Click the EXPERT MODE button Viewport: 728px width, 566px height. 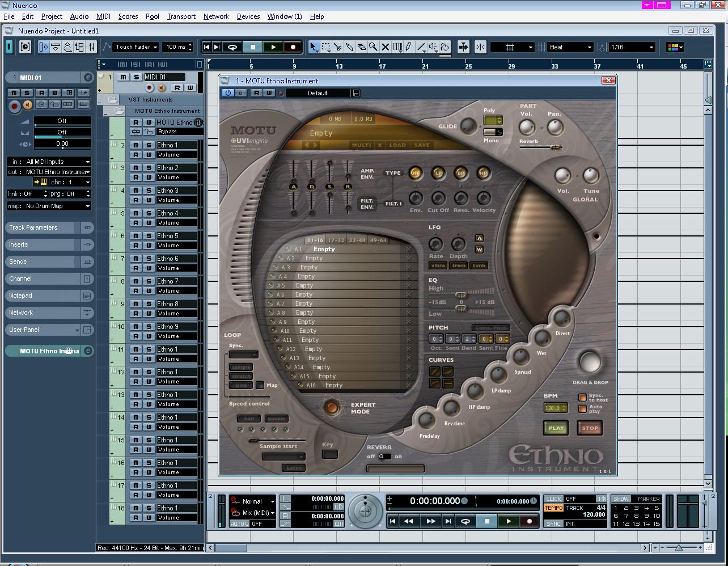(x=332, y=407)
